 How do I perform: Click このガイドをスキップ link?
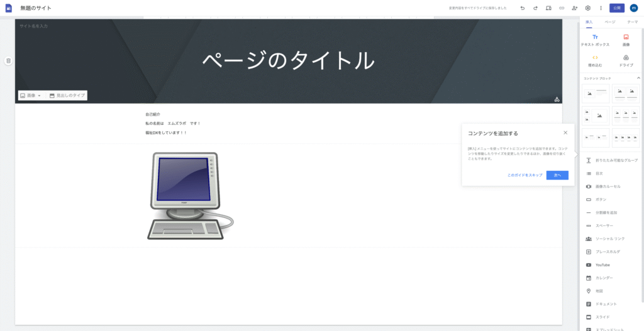pos(525,175)
